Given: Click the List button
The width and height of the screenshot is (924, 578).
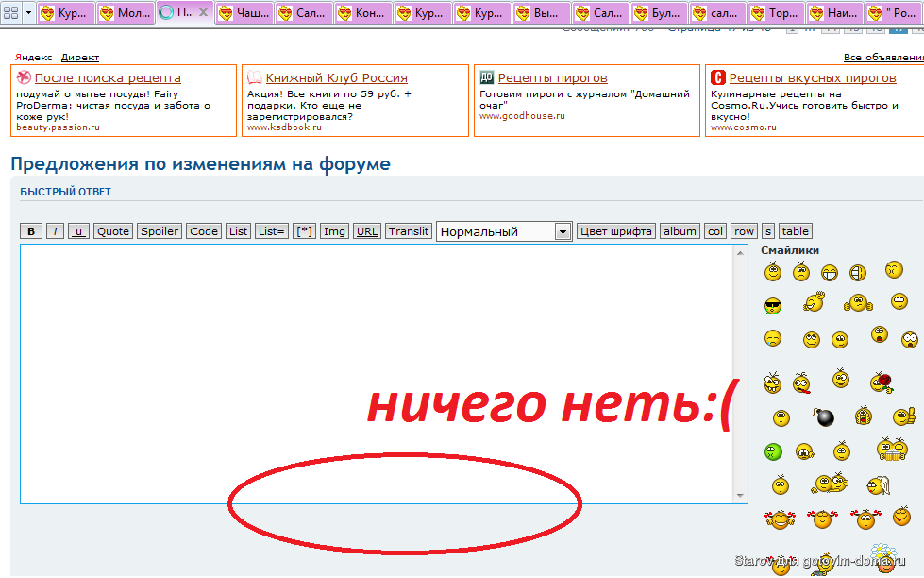Looking at the screenshot, I should click(x=238, y=231).
